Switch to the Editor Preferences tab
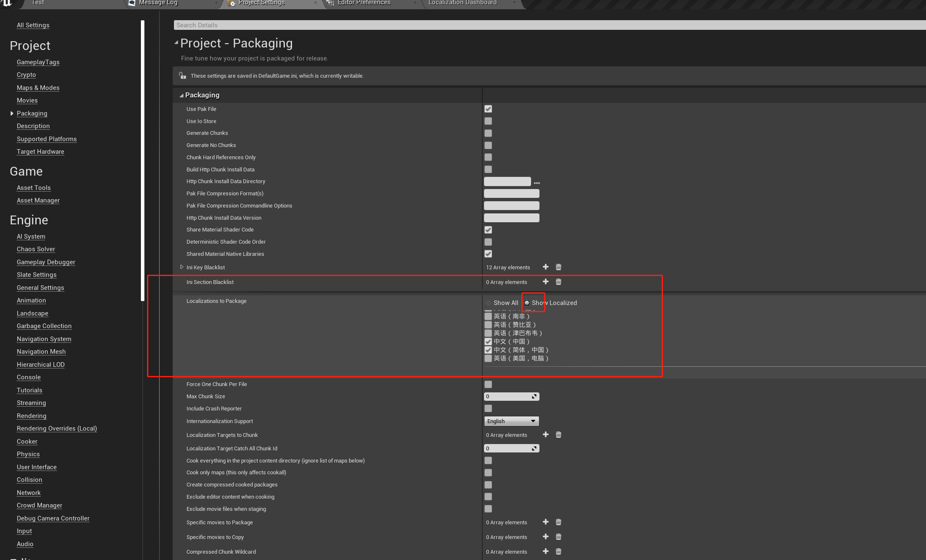The height and width of the screenshot is (560, 926). 364,3
